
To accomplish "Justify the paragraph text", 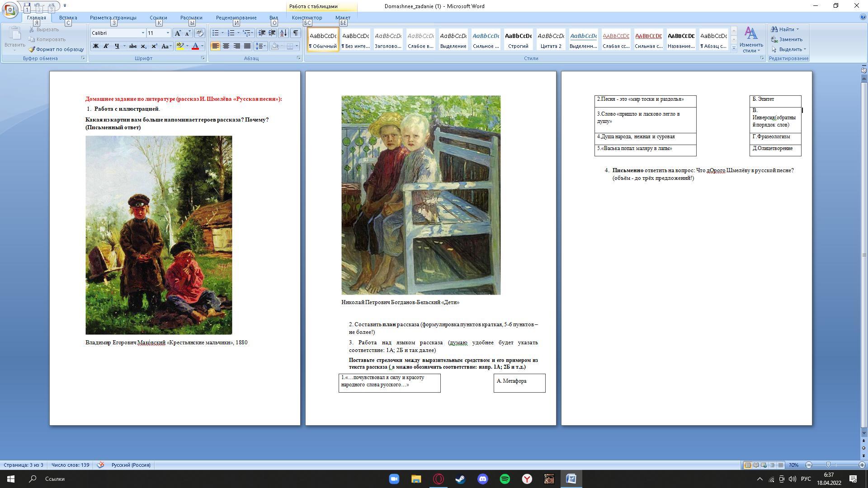I will coord(247,46).
